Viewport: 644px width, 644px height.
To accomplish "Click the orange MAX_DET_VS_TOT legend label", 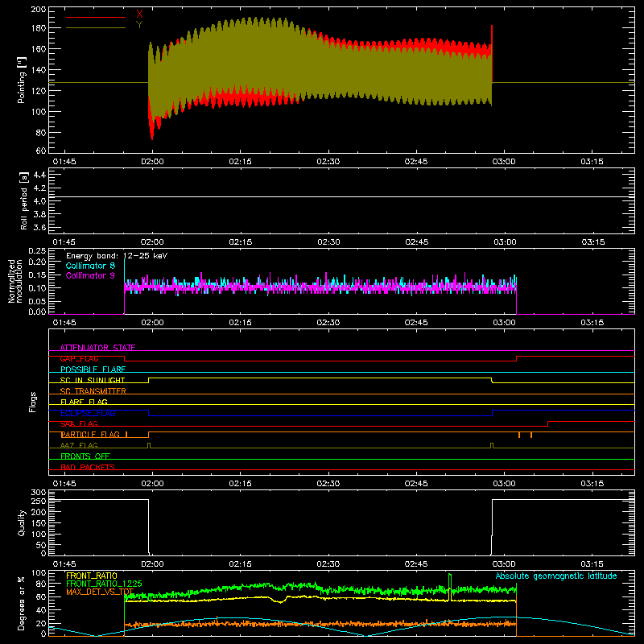I will point(100,592).
